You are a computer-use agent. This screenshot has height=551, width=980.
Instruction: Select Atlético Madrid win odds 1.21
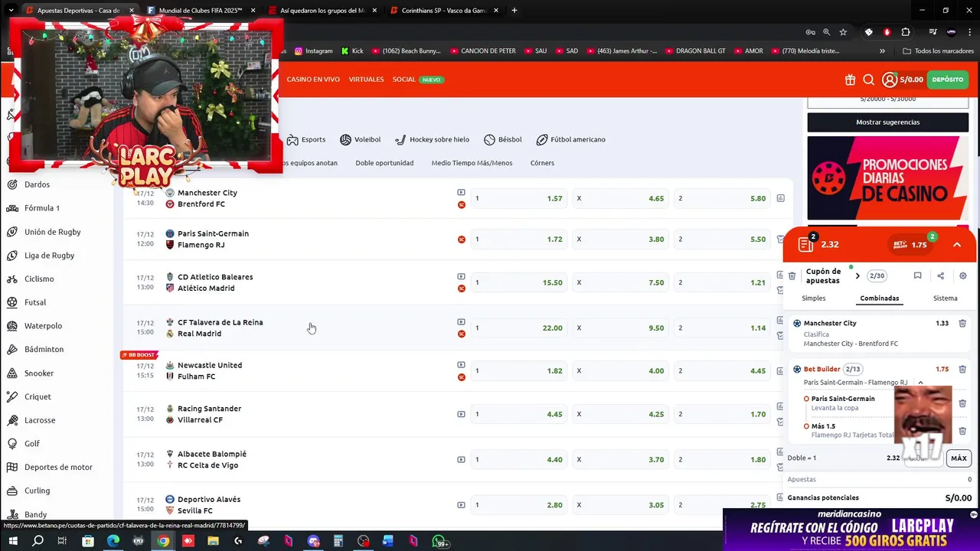(722, 282)
